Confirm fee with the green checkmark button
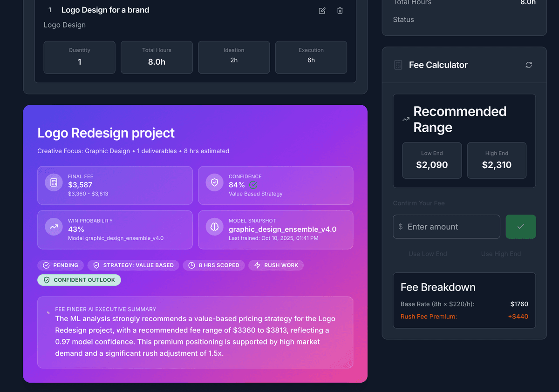This screenshot has height=392, width=559. click(x=520, y=227)
